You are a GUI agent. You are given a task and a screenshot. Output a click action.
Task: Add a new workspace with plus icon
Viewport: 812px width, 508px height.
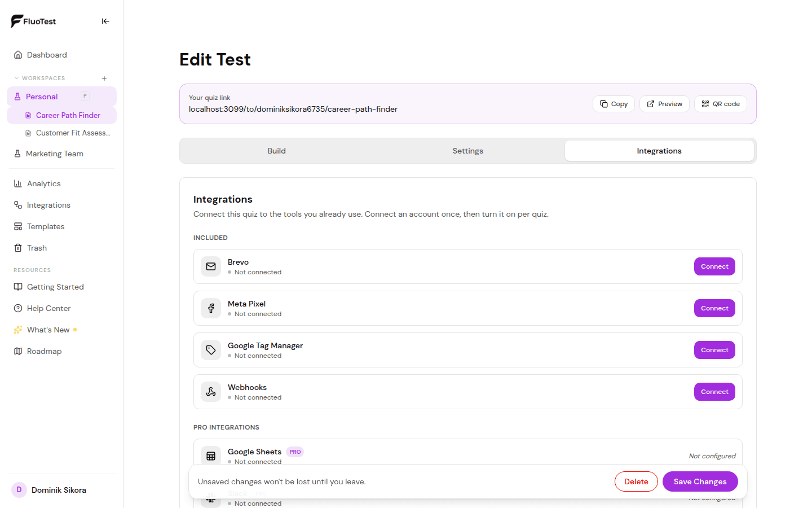point(104,78)
